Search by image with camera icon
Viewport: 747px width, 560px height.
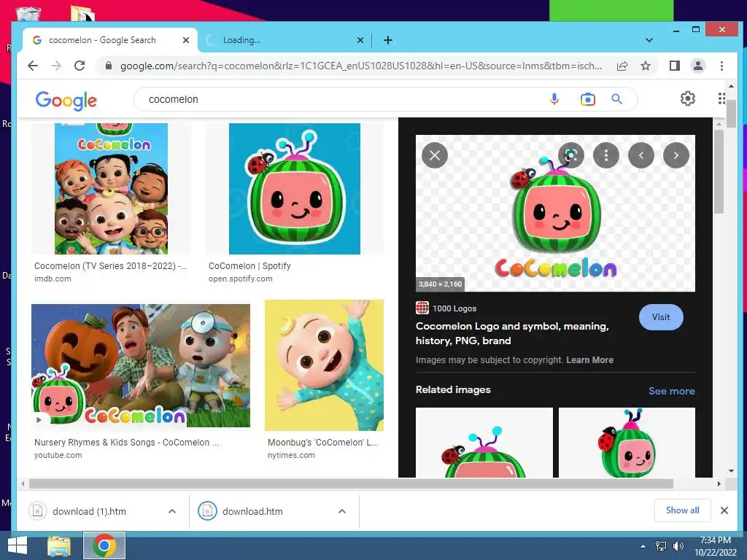[x=587, y=99]
